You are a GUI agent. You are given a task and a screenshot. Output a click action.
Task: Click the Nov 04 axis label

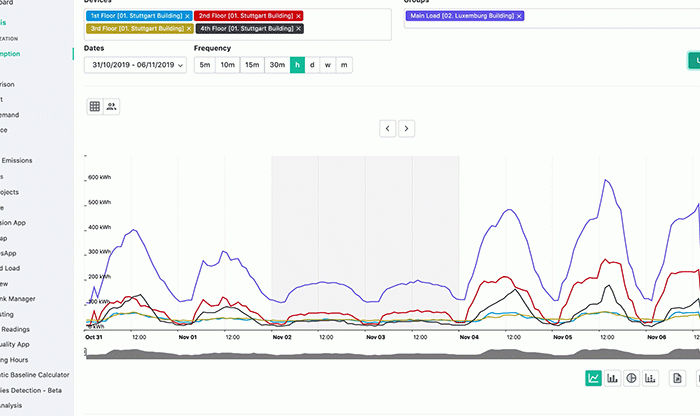click(469, 337)
